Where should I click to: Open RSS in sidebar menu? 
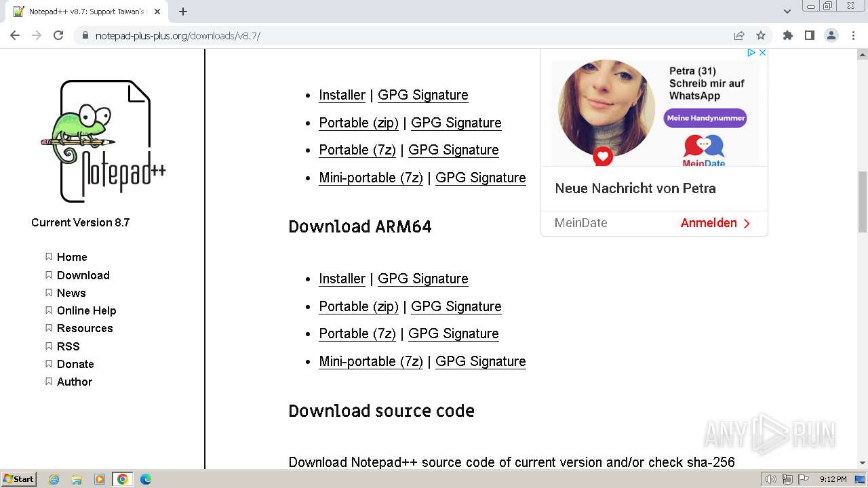[68, 346]
